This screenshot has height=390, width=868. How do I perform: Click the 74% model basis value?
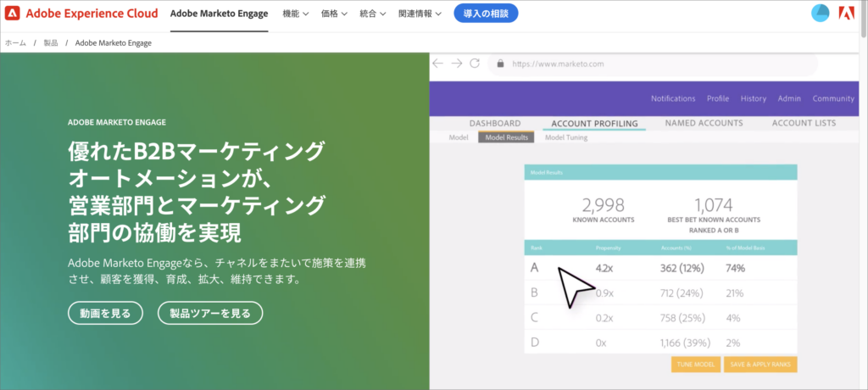[736, 269]
